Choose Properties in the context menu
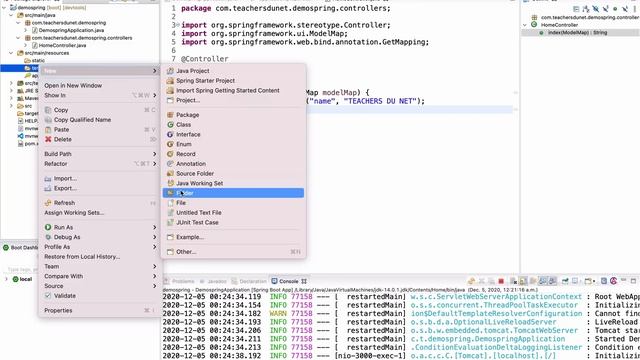 click(x=58, y=311)
